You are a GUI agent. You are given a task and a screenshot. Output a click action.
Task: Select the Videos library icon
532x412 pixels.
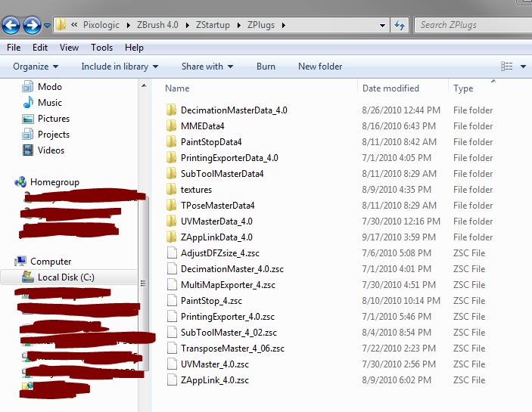(27, 150)
